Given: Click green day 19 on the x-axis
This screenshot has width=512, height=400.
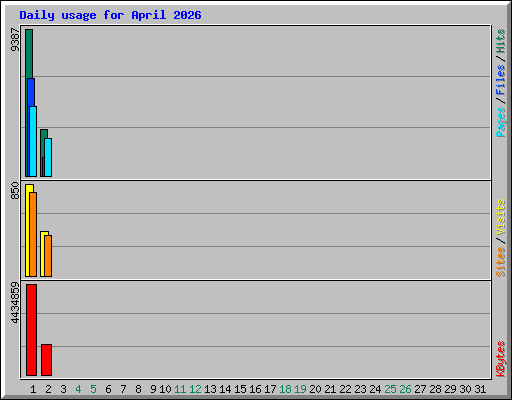Looking at the screenshot, I should (300, 389).
